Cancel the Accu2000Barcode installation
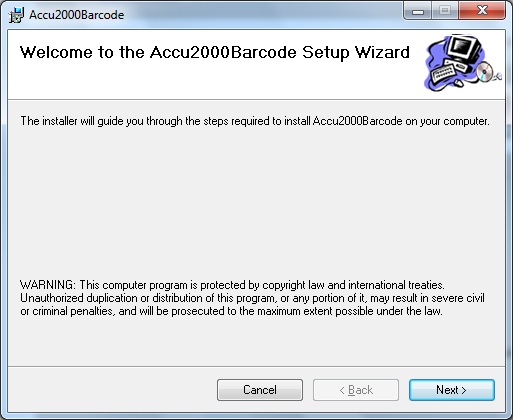Image resolution: width=513 pixels, height=420 pixels. coord(260,390)
